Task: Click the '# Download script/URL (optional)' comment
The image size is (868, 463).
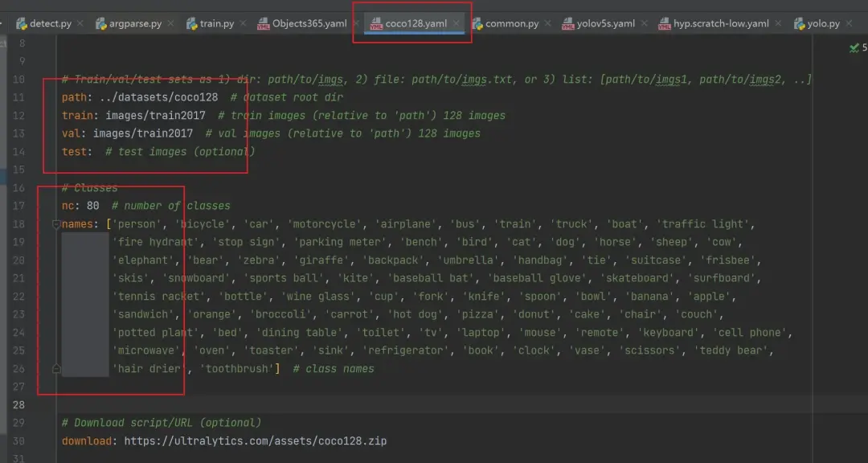Action: point(161,423)
